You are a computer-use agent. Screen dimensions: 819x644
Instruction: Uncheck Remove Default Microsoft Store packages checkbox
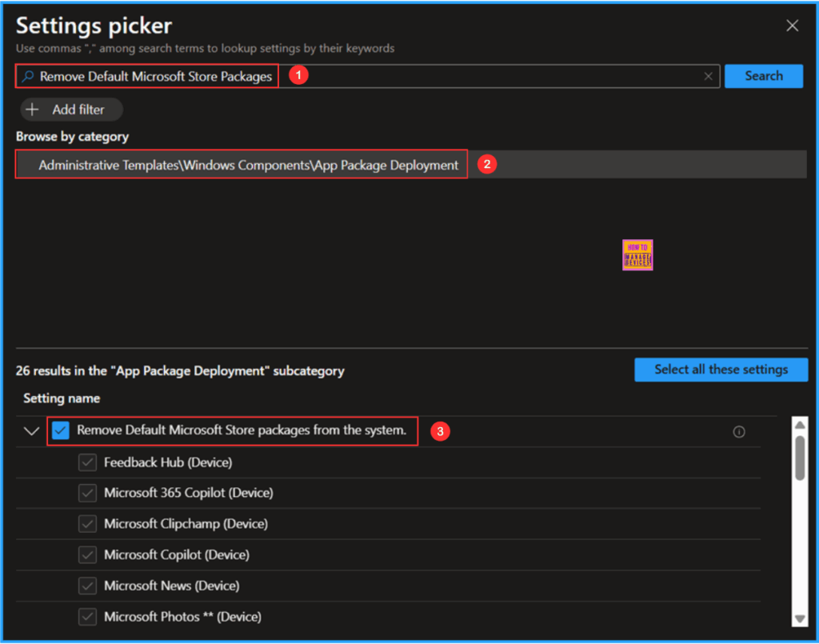click(61, 431)
